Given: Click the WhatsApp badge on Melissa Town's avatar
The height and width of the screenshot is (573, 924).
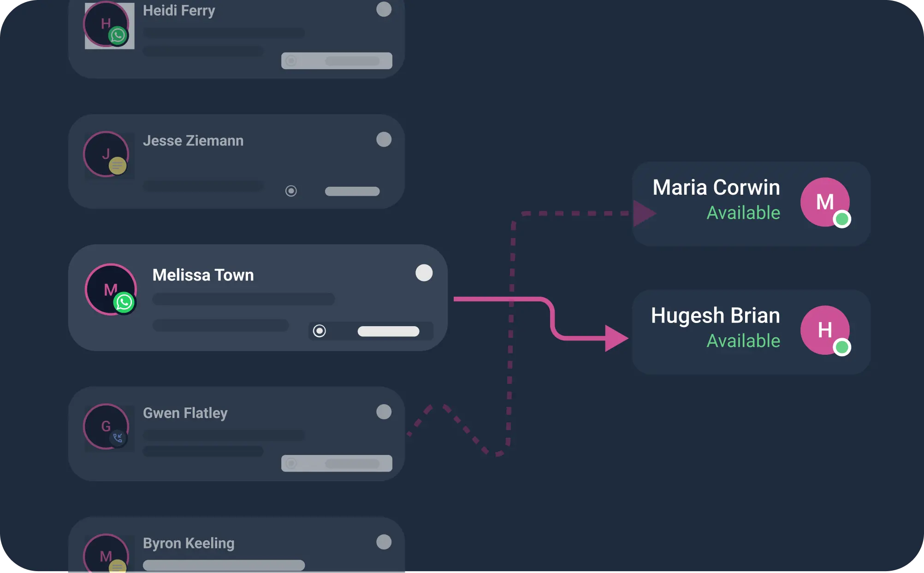Looking at the screenshot, I should [124, 303].
